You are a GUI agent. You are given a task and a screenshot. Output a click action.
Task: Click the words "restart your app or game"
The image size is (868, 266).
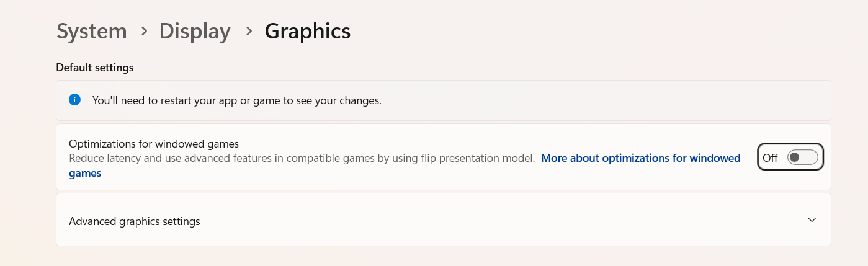tap(216, 100)
